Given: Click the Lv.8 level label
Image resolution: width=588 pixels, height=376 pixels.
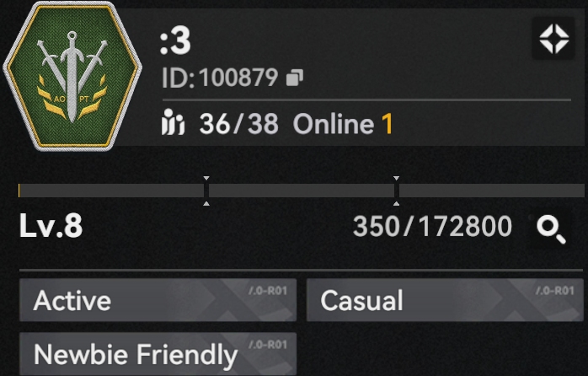Looking at the screenshot, I should 51,226.
